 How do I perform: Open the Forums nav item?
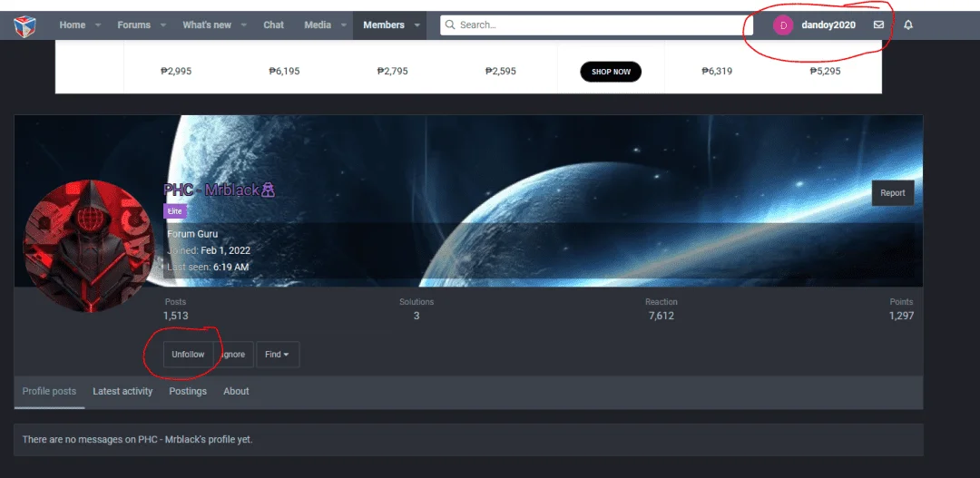(x=133, y=25)
